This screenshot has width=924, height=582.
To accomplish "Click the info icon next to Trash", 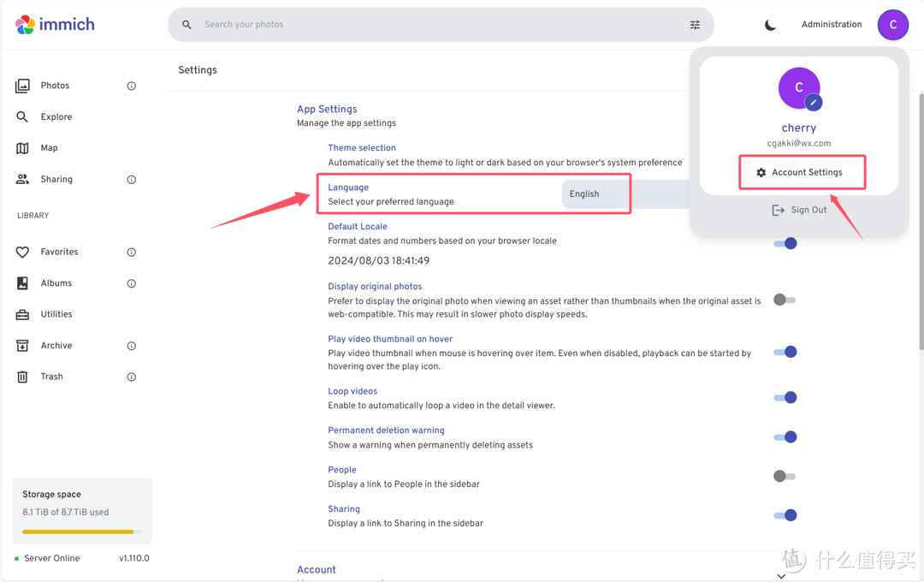I will pos(132,377).
